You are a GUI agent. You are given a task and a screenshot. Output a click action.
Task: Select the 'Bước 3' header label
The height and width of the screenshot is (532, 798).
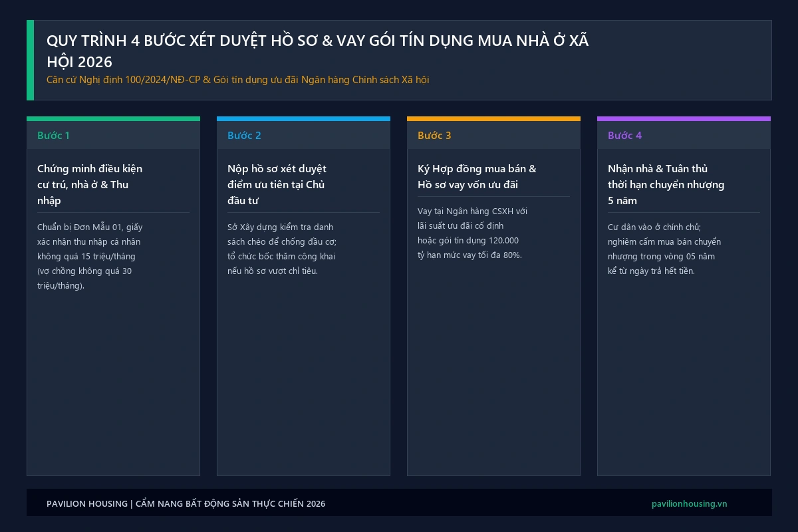coord(434,136)
